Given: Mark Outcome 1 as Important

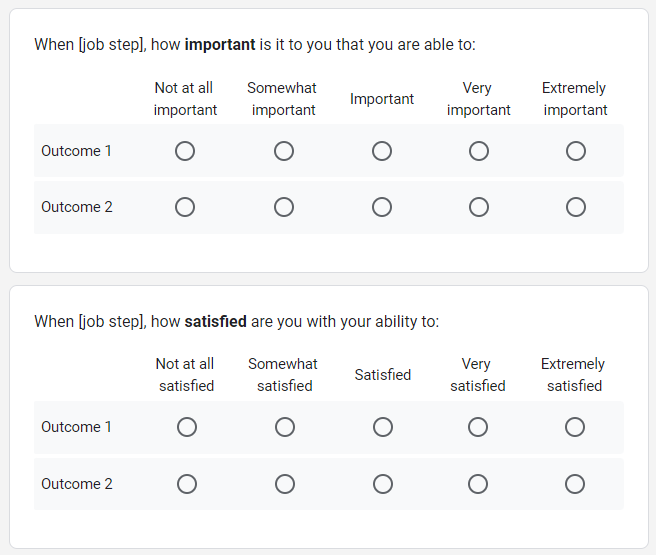Looking at the screenshot, I should tap(382, 151).
